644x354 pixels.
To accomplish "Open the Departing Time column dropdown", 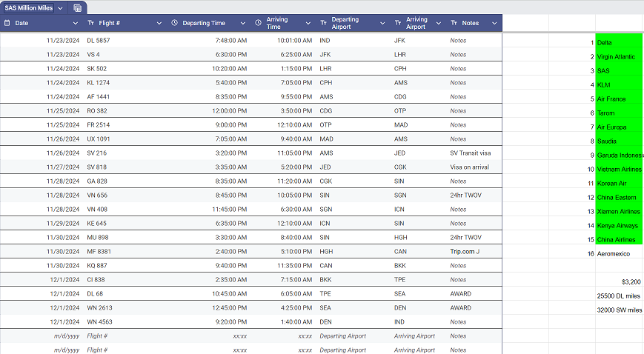I will click(243, 23).
